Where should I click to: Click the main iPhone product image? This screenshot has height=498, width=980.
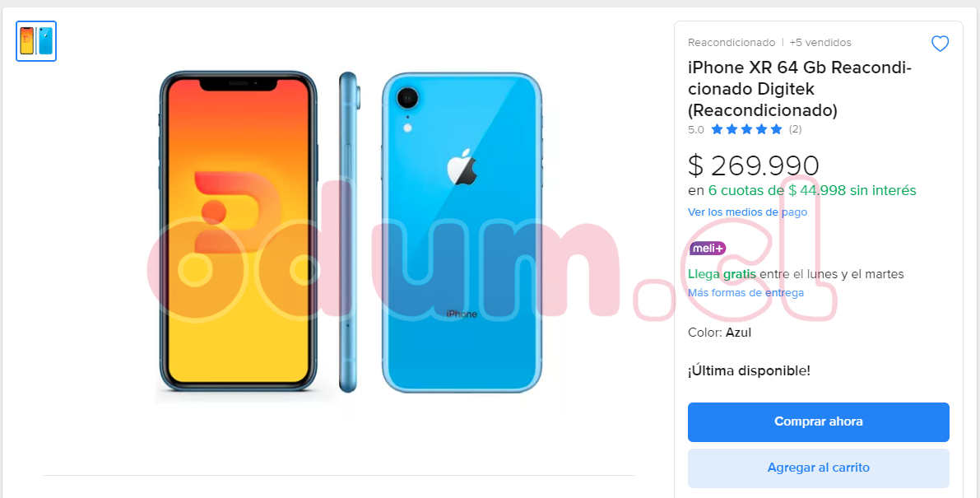[x=350, y=232]
